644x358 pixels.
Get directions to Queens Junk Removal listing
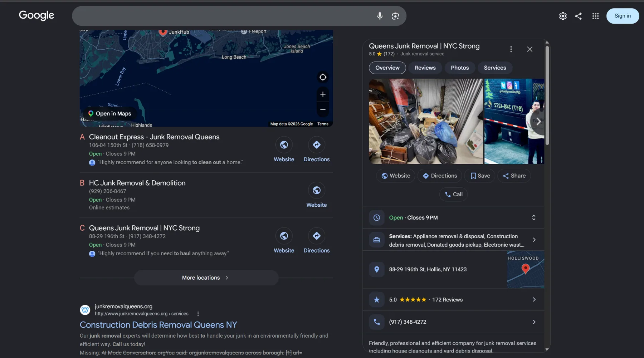[x=317, y=236]
